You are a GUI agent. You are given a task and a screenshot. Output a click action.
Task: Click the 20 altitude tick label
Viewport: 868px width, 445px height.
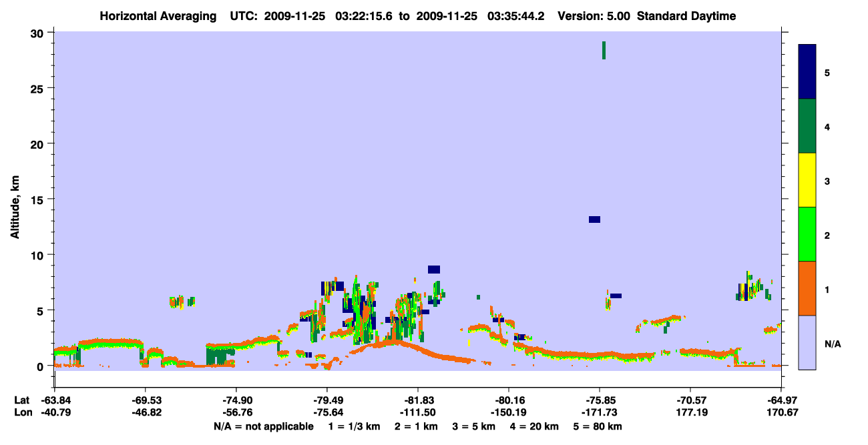tap(39, 143)
